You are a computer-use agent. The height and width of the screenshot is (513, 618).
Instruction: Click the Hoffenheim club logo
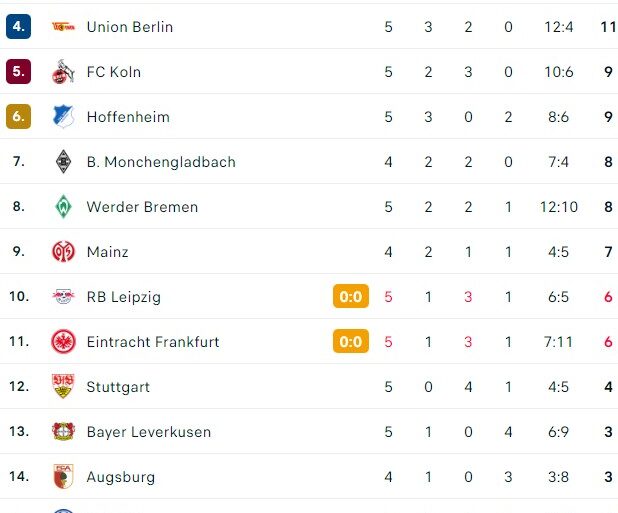pyautogui.click(x=63, y=117)
